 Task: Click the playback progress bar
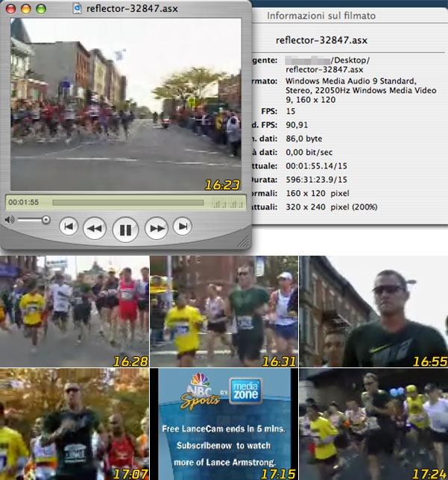coord(128,203)
